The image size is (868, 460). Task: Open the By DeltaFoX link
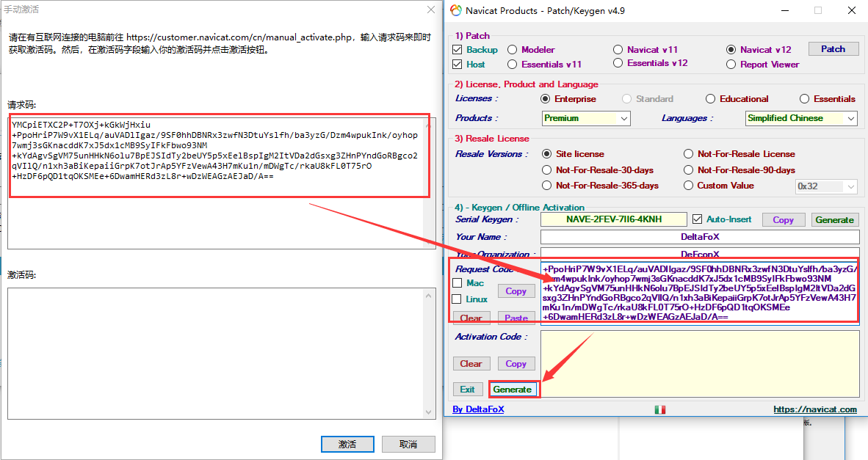pos(478,409)
